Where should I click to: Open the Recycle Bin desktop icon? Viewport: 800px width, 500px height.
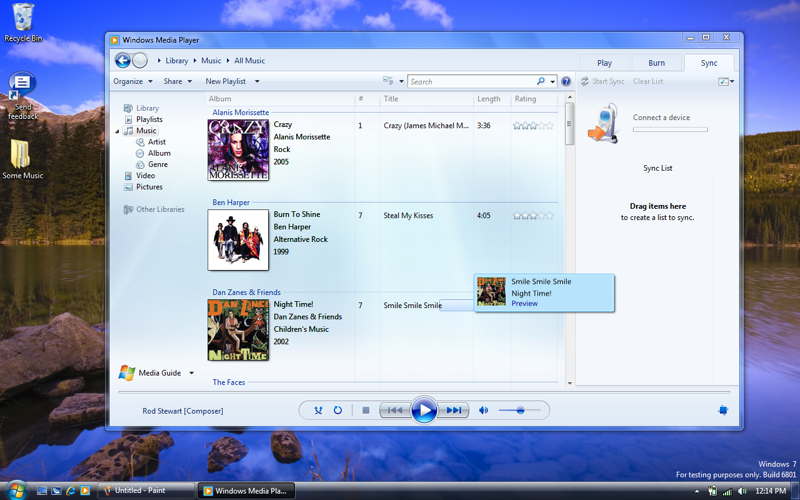(23, 23)
